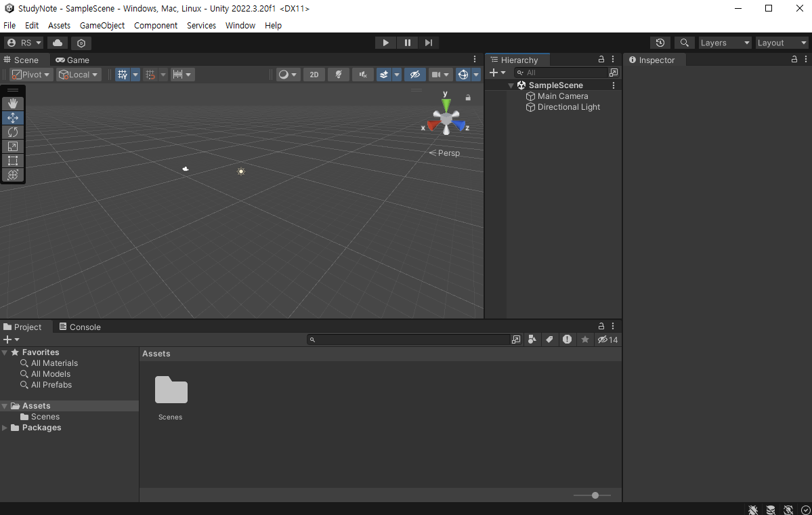Pause the game execution
This screenshot has width=812, height=515.
click(x=407, y=43)
